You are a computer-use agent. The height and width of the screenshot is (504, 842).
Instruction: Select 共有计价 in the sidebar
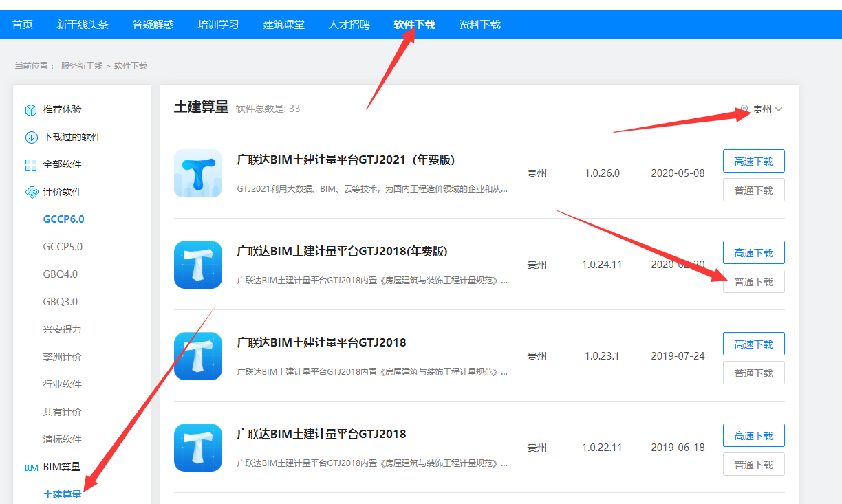[x=62, y=412]
